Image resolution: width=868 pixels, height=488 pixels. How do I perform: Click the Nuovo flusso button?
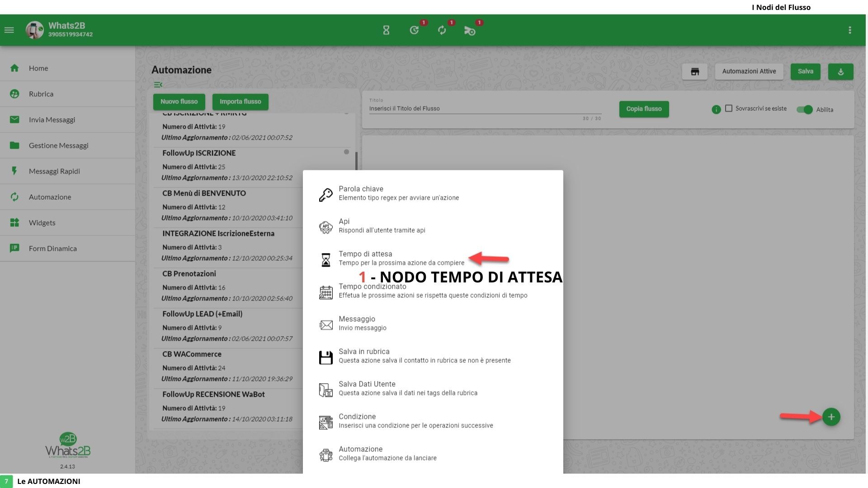click(x=179, y=102)
